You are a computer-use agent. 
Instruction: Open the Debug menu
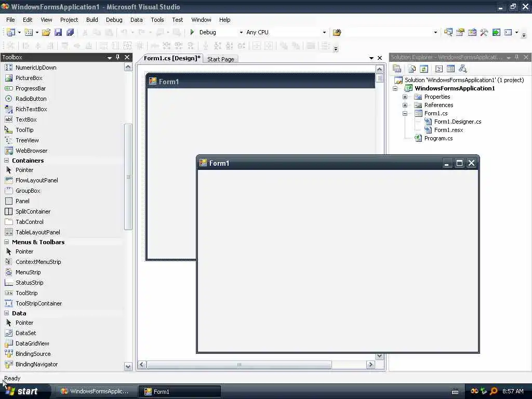tap(114, 20)
